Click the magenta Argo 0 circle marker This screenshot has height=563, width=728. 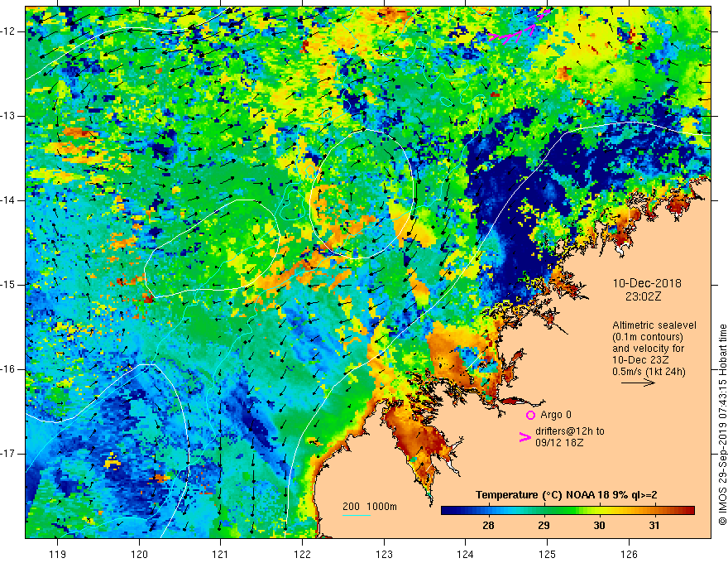[530, 416]
